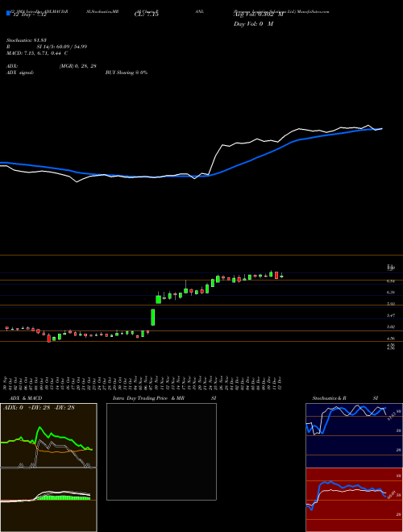The width and height of the screenshot is (403, 532).
Task: Click the 29 level label in the red RSI panel
Action: pos(399,514)
